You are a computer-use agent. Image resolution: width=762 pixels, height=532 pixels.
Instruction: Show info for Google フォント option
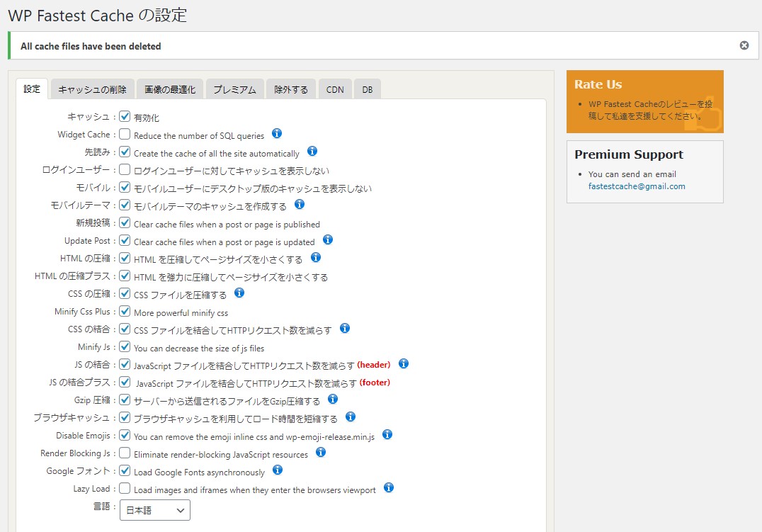point(278,470)
